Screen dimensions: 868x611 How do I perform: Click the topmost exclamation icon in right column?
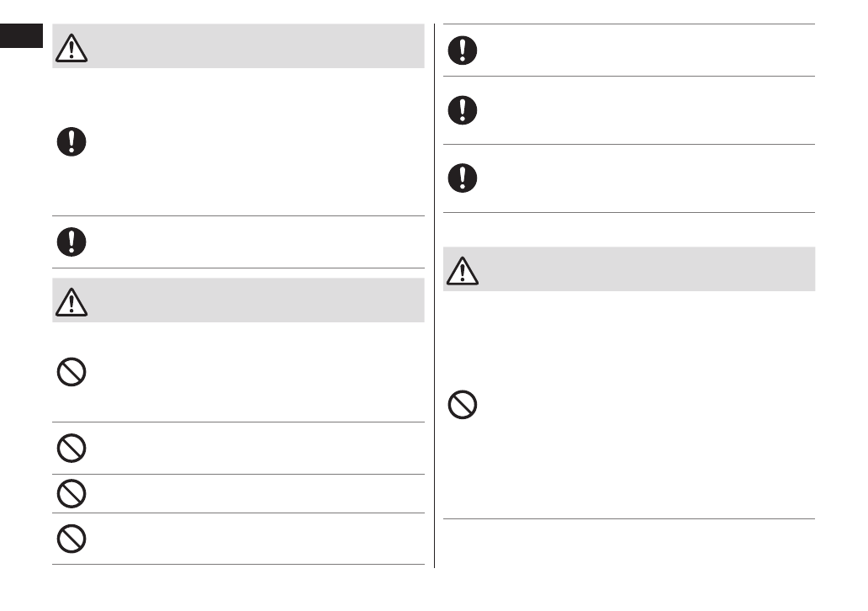coord(462,50)
